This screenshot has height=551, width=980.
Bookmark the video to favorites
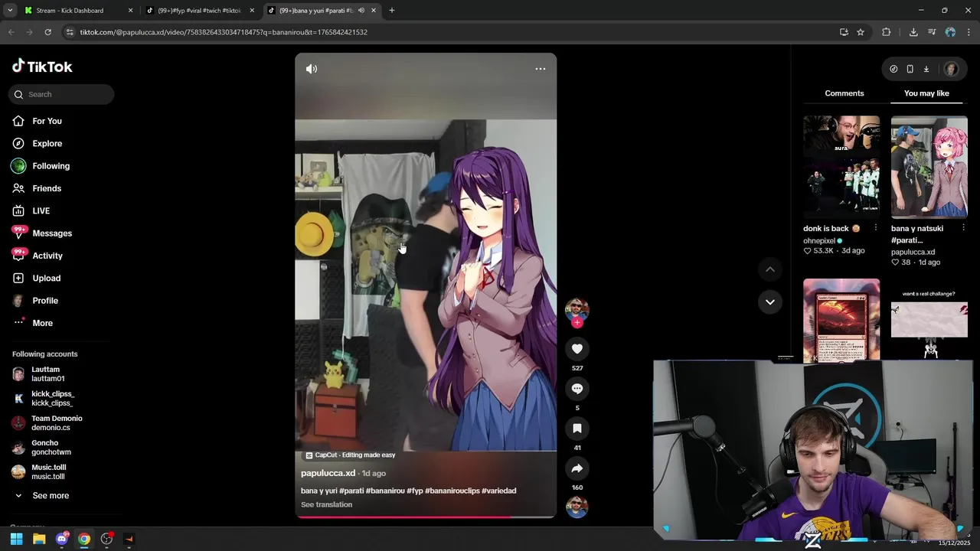(x=577, y=429)
